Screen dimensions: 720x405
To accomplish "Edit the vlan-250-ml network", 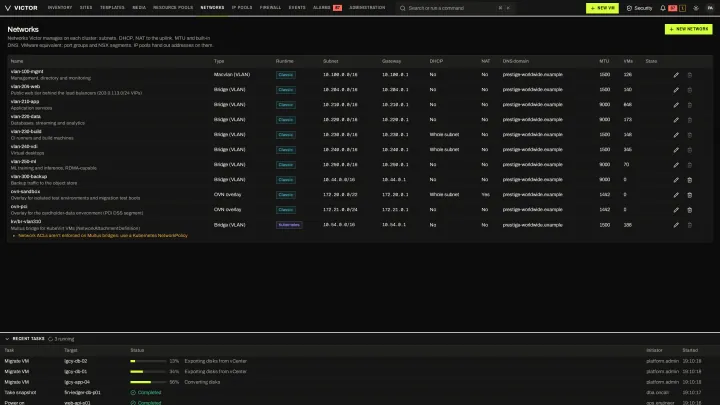I will (x=676, y=165).
